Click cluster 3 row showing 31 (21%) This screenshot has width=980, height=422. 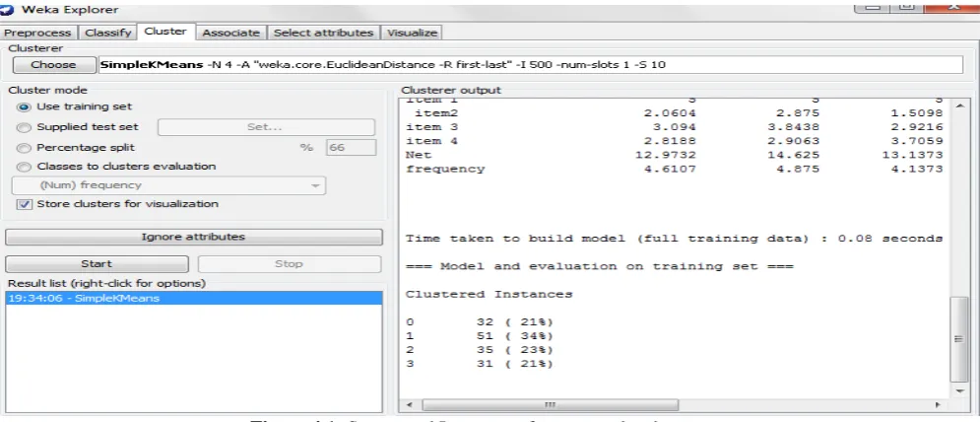(480, 364)
